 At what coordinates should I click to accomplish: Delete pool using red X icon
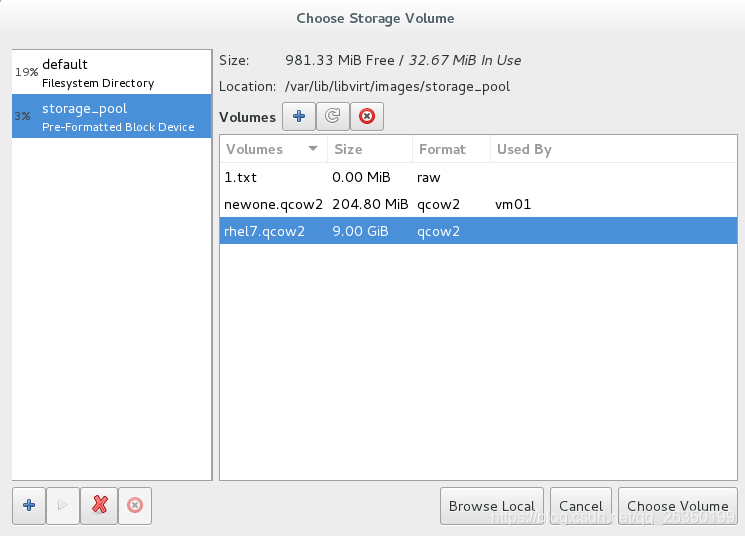click(99, 506)
